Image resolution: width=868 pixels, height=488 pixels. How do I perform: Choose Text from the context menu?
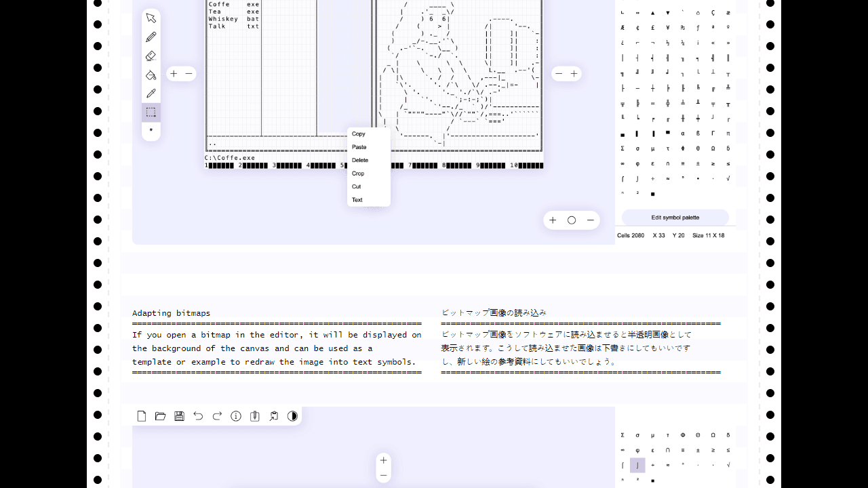point(357,200)
